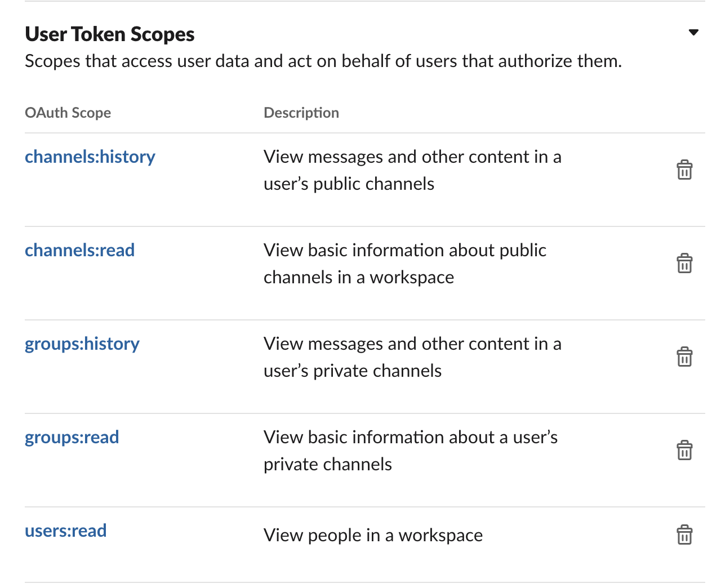Click the 'View people in a workspace' description
Viewport: 721px width, 588px height.
click(373, 535)
